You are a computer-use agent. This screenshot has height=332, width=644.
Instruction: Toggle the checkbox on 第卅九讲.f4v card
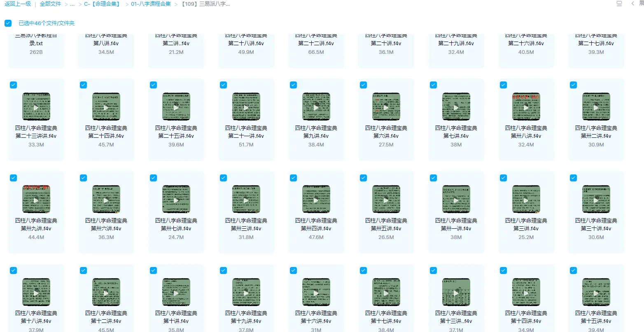tap(13, 178)
